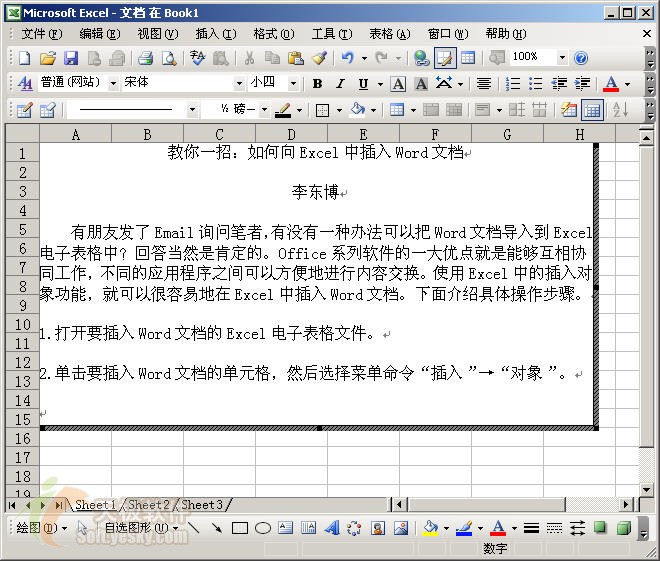Insert WordArt with slanted A icon
Image resolution: width=660 pixels, height=561 pixels.
coord(332,528)
